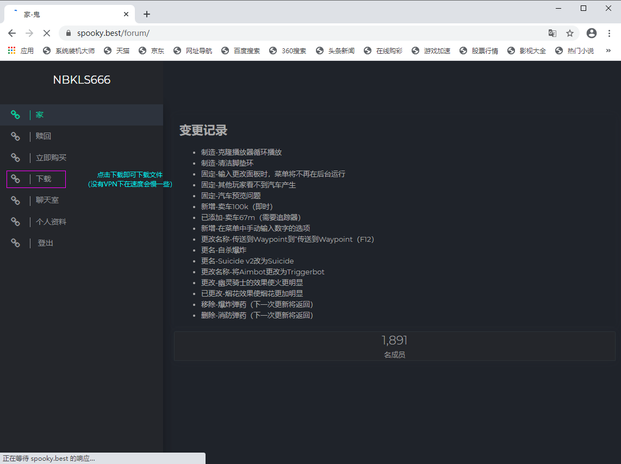Click 登出 to log out
Image resolution: width=621 pixels, height=464 pixels.
(x=82, y=243)
